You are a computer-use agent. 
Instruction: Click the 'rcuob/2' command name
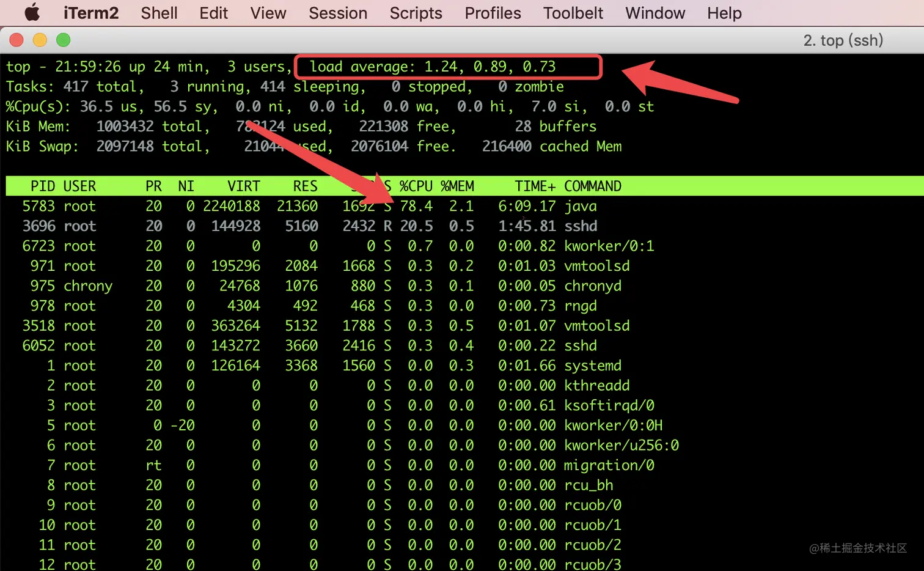click(x=593, y=545)
